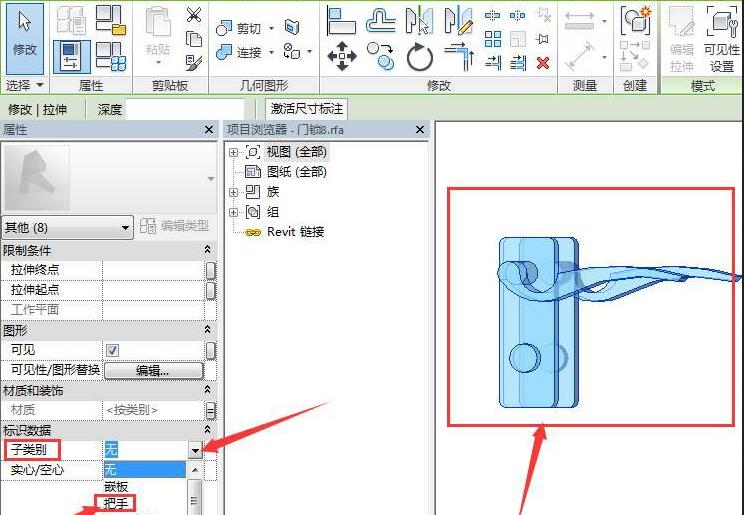Click the 拉伸起点 value field
The width and height of the screenshot is (744, 515).
[153, 290]
